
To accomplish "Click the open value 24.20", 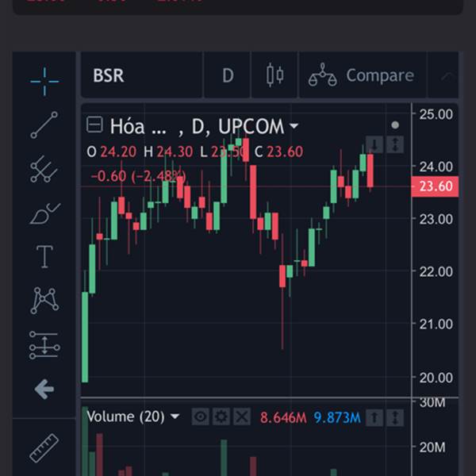I will click(118, 152).
